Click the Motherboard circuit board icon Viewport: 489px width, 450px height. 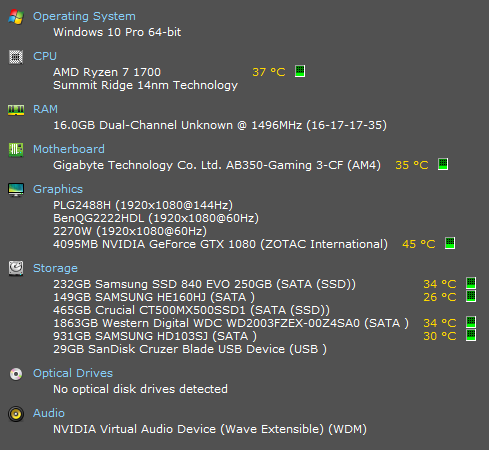tap(16, 150)
